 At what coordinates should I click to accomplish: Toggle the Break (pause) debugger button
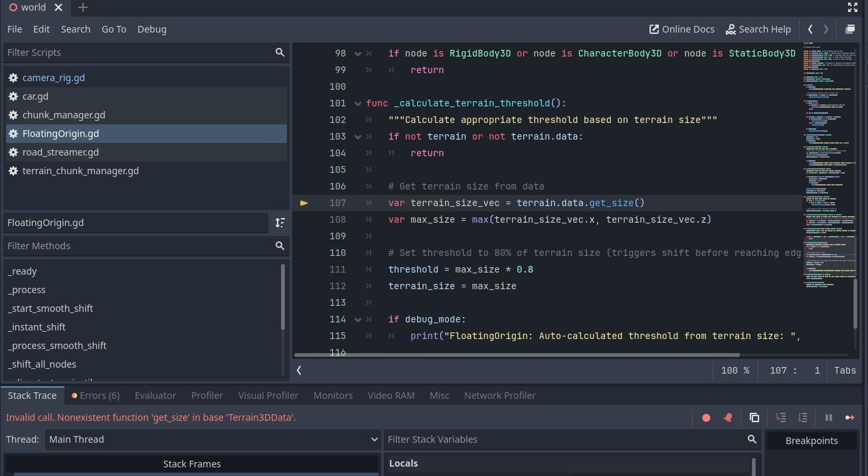829,417
